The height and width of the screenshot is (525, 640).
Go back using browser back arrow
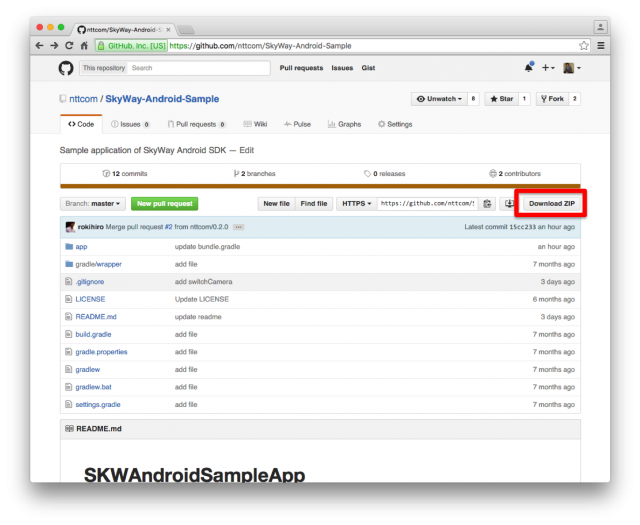pos(39,45)
